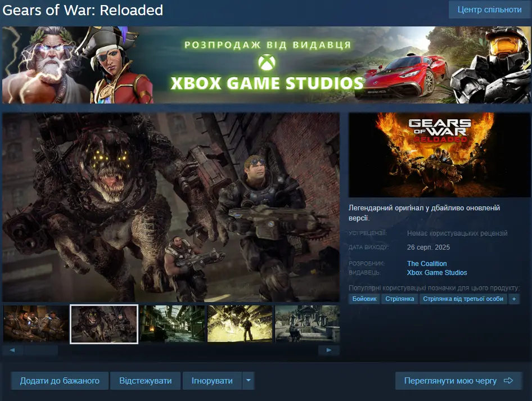Expand the Ігнорувати dropdown arrow
This screenshot has height=401, width=532.
coord(249,381)
